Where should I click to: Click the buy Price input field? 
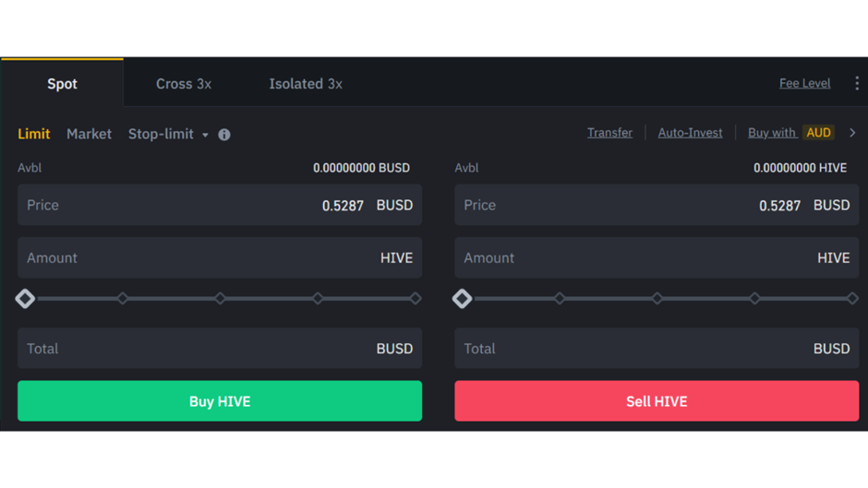point(220,205)
